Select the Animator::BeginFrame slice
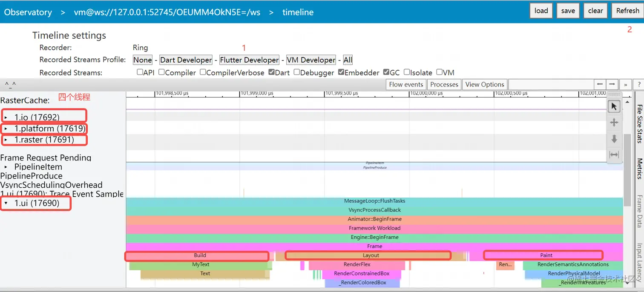 [x=375, y=219]
